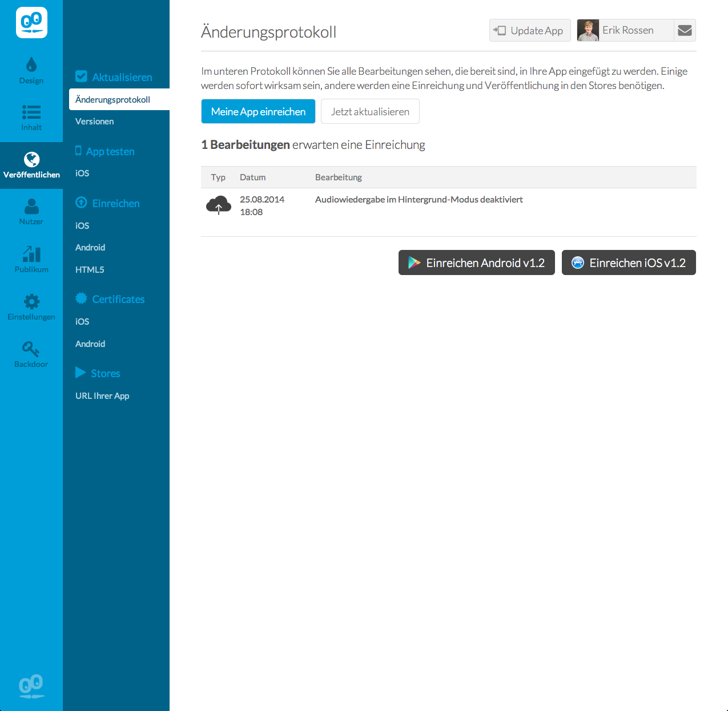Open the Publikum statistics section
This screenshot has width=728, height=711.
coord(31,260)
